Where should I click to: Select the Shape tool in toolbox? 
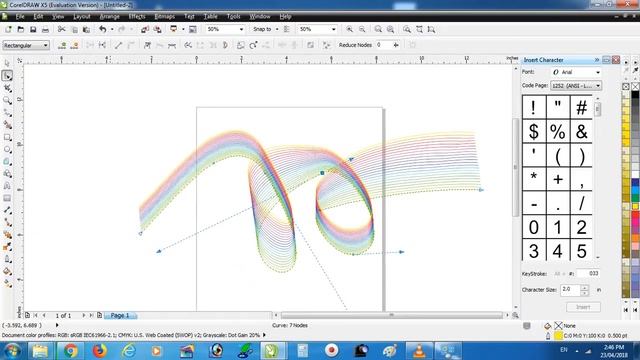click(x=7, y=76)
